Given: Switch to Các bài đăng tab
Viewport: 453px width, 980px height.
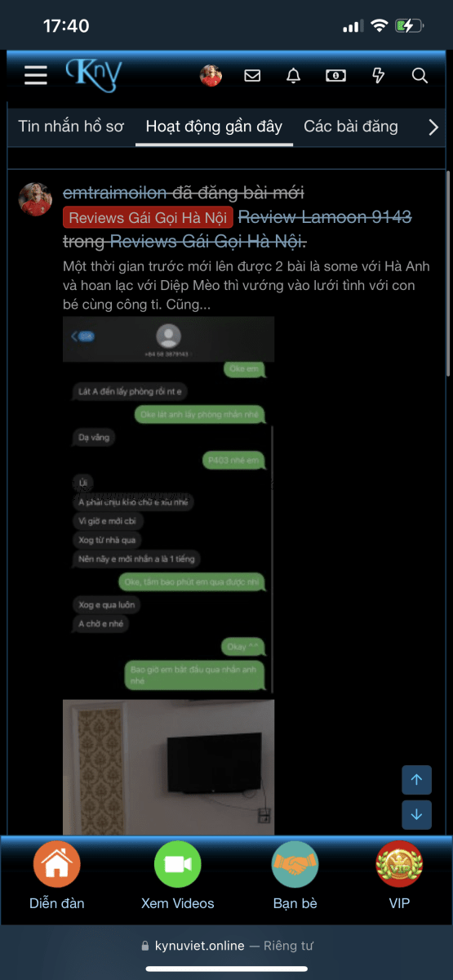Looking at the screenshot, I should tap(351, 127).
